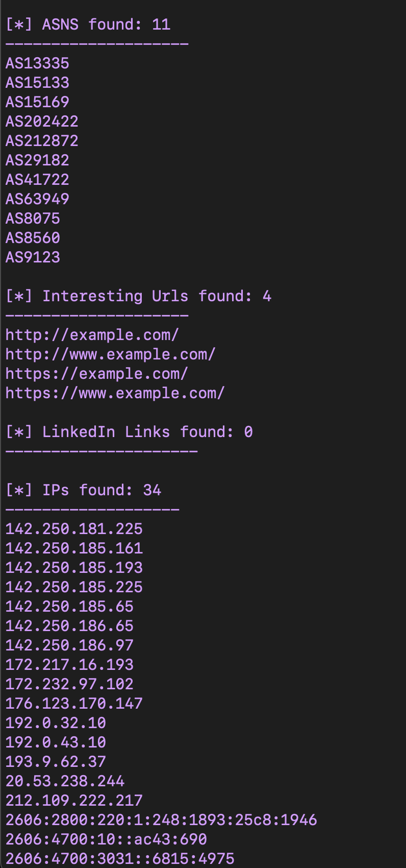Image resolution: width=406 pixels, height=868 pixels.
Task: Click the IPs found: 34 header
Action: click(84, 490)
